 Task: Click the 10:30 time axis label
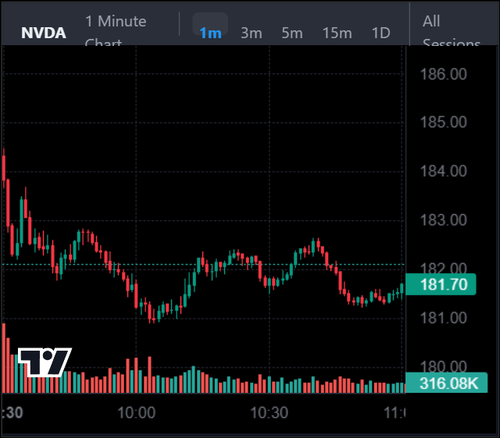(269, 413)
